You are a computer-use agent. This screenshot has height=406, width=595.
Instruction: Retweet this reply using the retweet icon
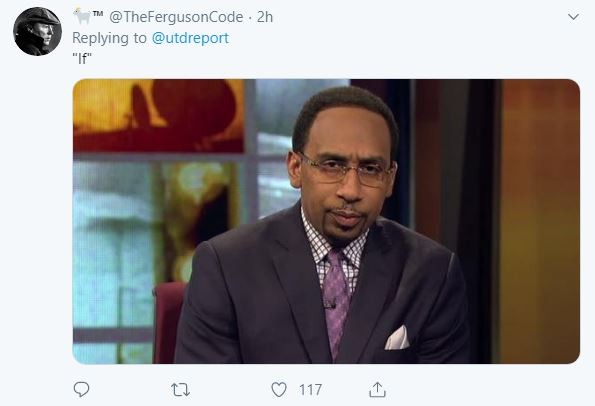[x=180, y=390]
